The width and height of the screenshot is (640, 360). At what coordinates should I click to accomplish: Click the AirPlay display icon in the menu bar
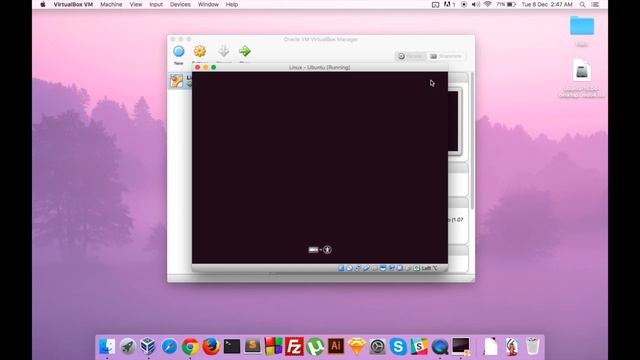pos(436,4)
